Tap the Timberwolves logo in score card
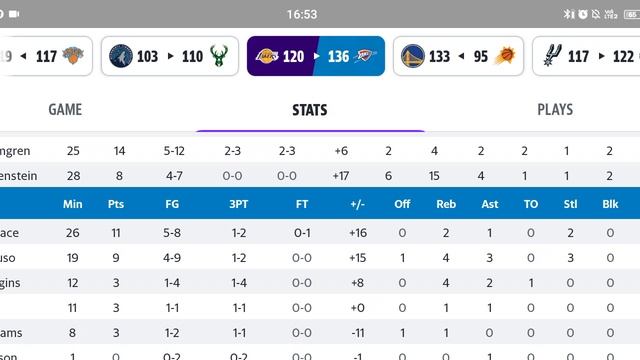Screen dimensions: 640x360 [121, 56]
